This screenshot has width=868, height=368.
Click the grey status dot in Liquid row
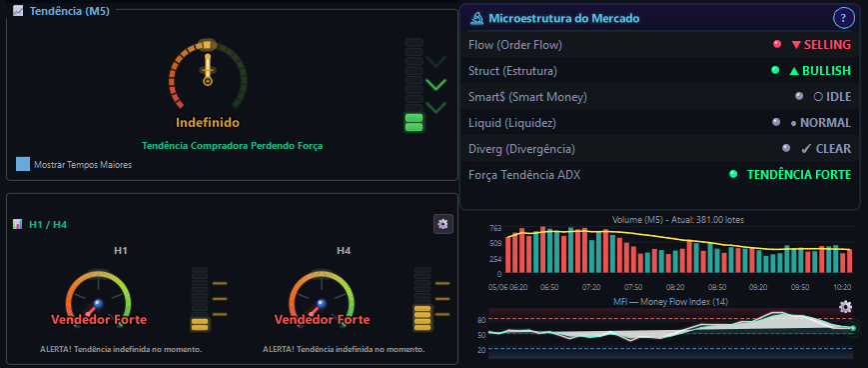pos(776,122)
